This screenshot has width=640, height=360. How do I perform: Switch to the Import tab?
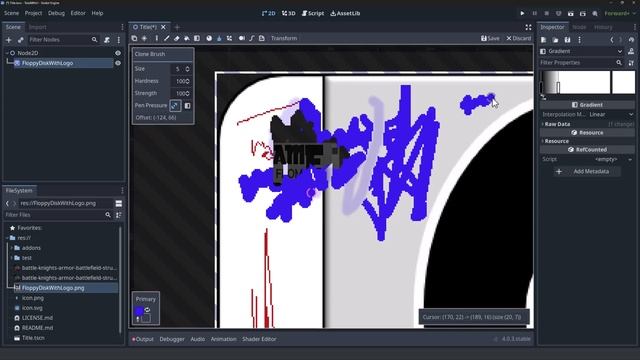click(38, 27)
